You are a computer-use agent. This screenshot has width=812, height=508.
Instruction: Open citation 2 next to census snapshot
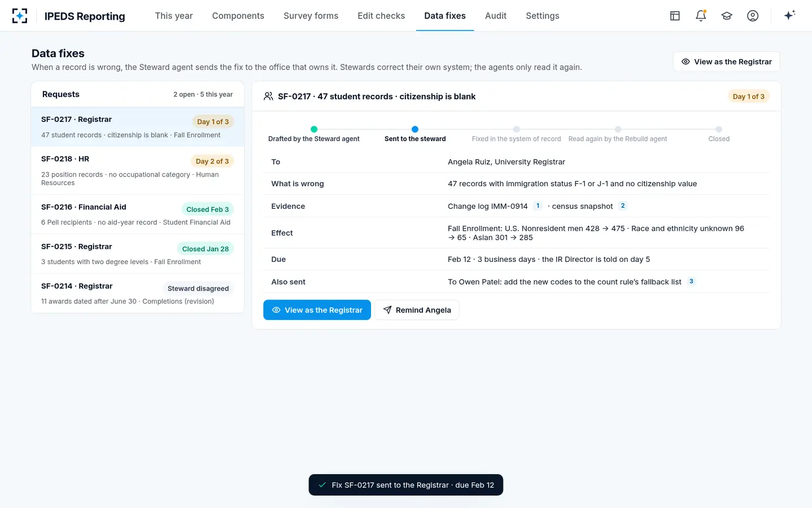pyautogui.click(x=623, y=205)
